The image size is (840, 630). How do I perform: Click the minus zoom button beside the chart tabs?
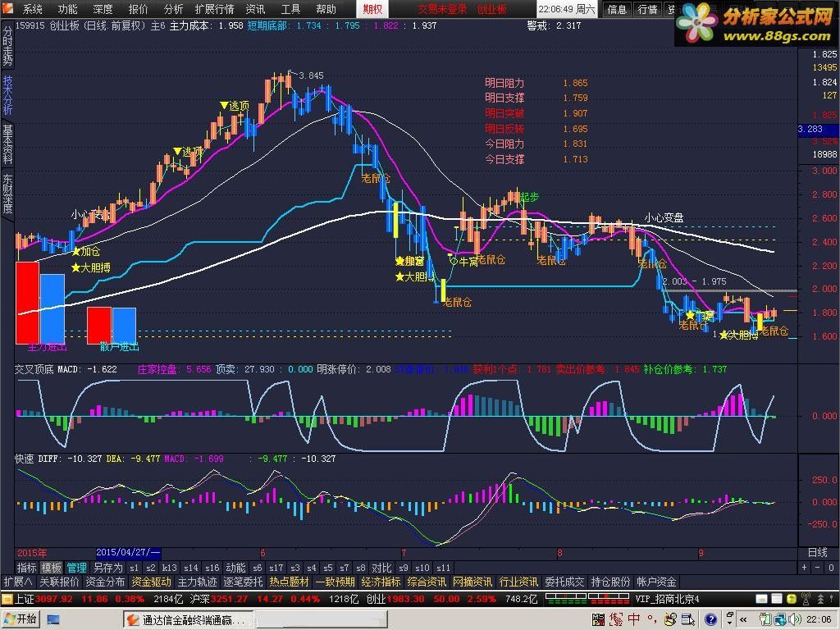[x=818, y=568]
